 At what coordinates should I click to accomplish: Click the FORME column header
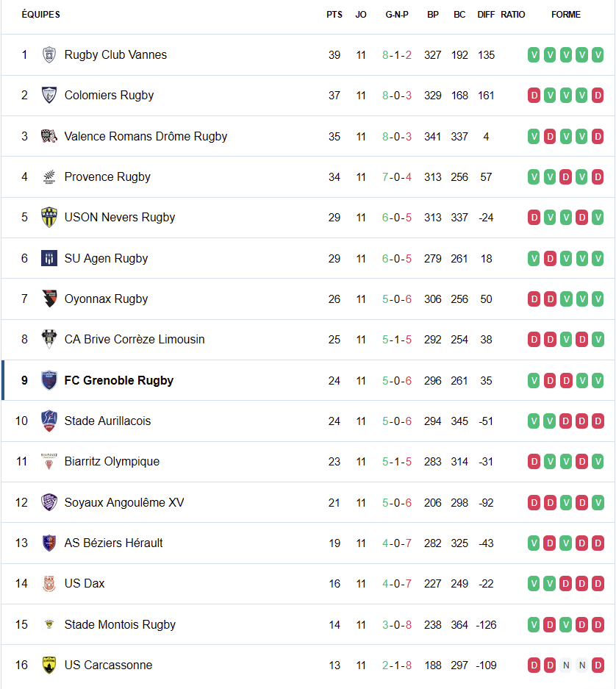coord(565,15)
